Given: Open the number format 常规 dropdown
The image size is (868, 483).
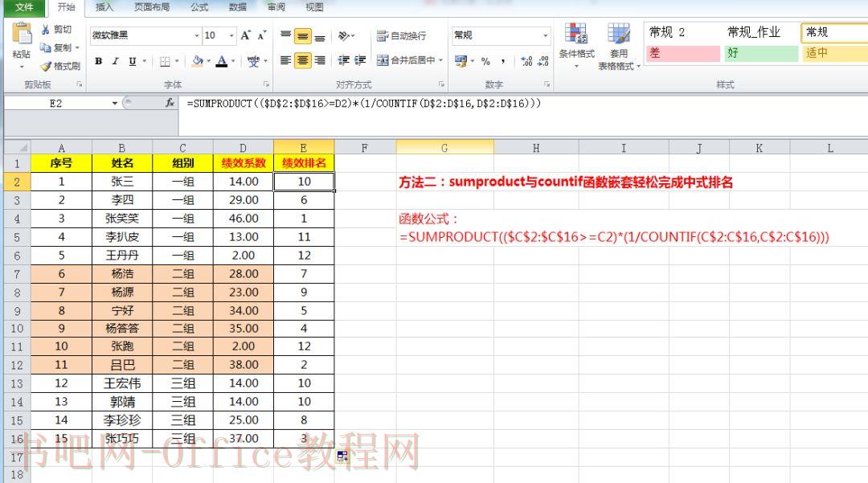Looking at the screenshot, I should tap(545, 35).
